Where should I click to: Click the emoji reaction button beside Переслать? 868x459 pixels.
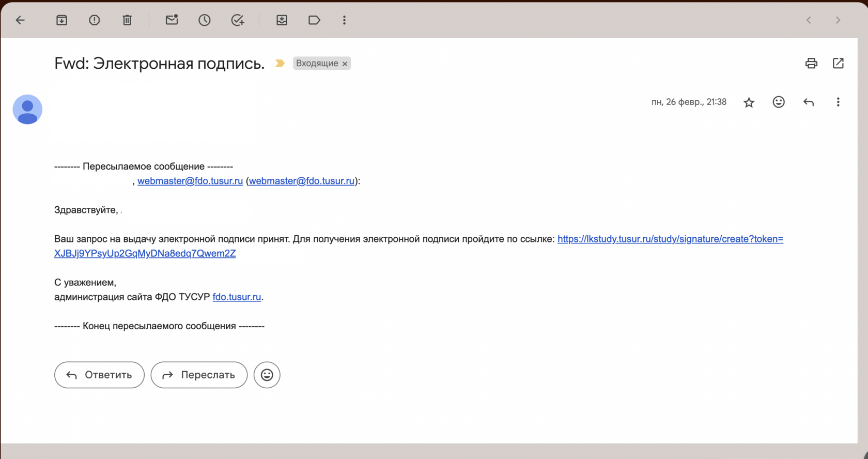[x=267, y=375]
